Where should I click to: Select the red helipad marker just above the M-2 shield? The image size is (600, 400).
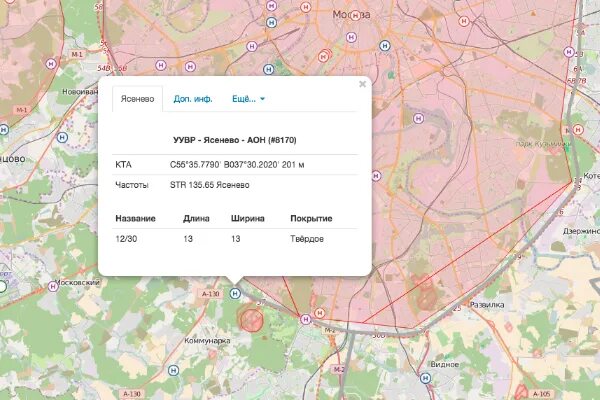[320, 313]
